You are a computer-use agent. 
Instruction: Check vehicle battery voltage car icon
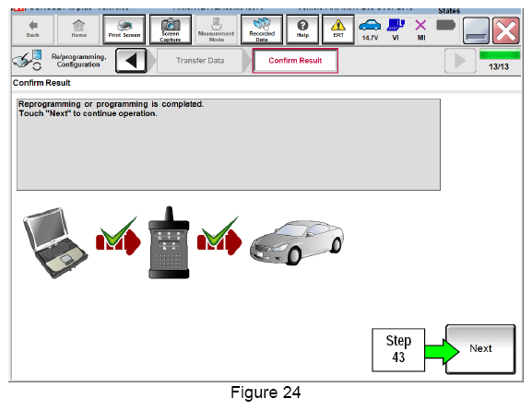(370, 26)
